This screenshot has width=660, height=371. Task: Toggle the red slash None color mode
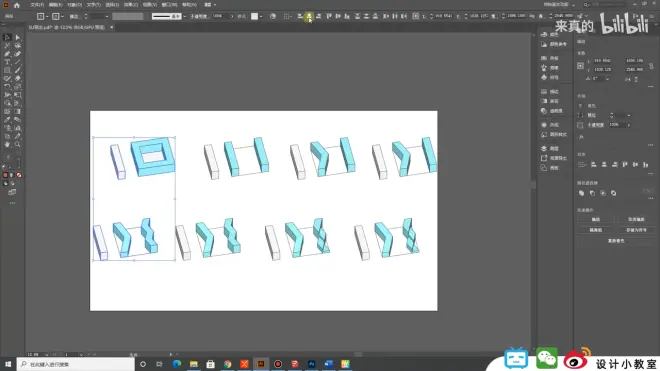click(19, 175)
